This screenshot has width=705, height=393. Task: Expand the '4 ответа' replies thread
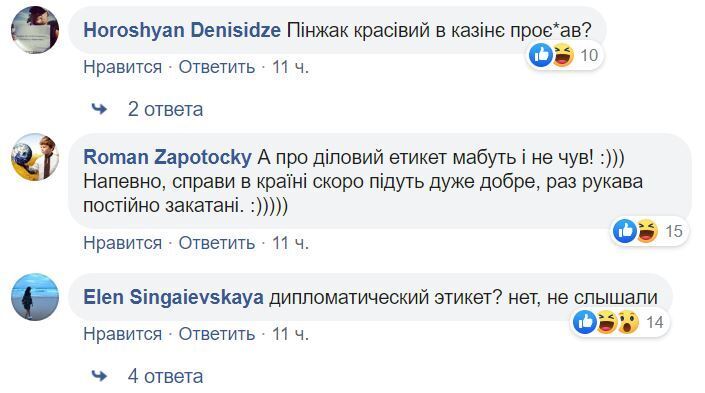[165, 376]
